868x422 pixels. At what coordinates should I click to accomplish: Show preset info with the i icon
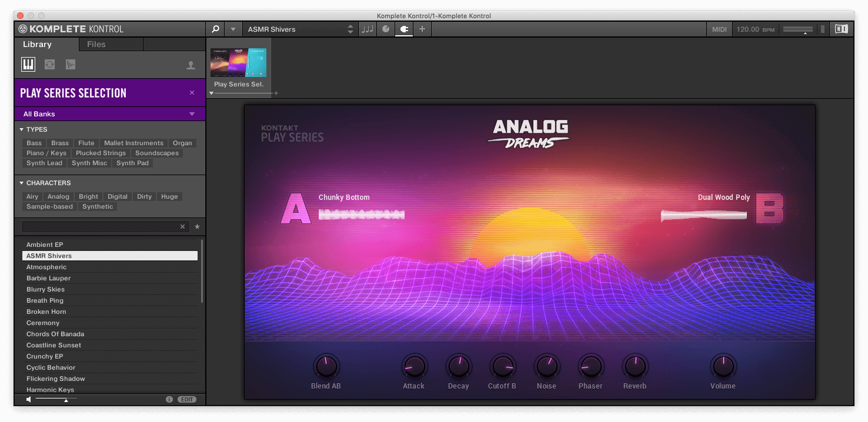pos(169,399)
